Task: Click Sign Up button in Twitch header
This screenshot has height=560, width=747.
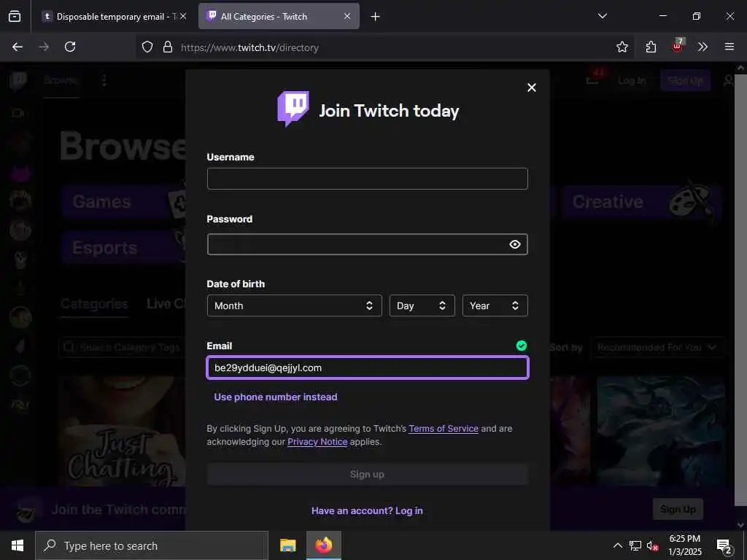Action: click(x=685, y=81)
